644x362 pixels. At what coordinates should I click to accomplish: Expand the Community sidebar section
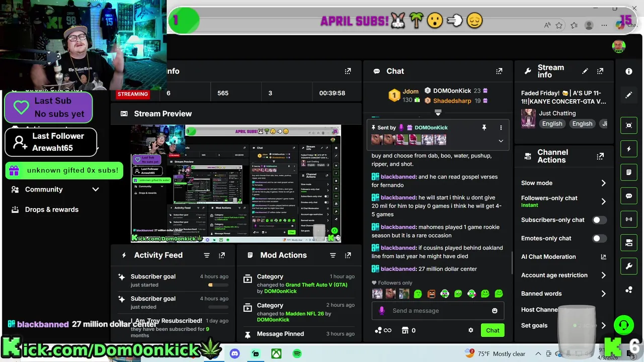click(96, 190)
